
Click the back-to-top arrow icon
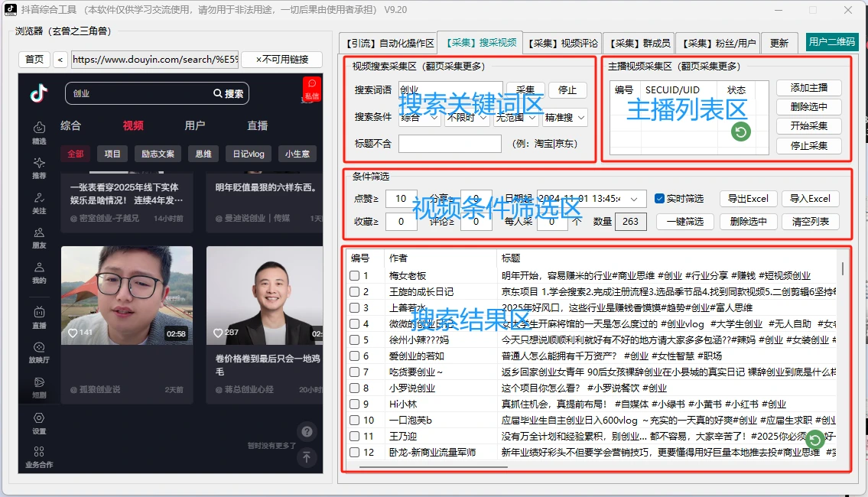point(307,456)
